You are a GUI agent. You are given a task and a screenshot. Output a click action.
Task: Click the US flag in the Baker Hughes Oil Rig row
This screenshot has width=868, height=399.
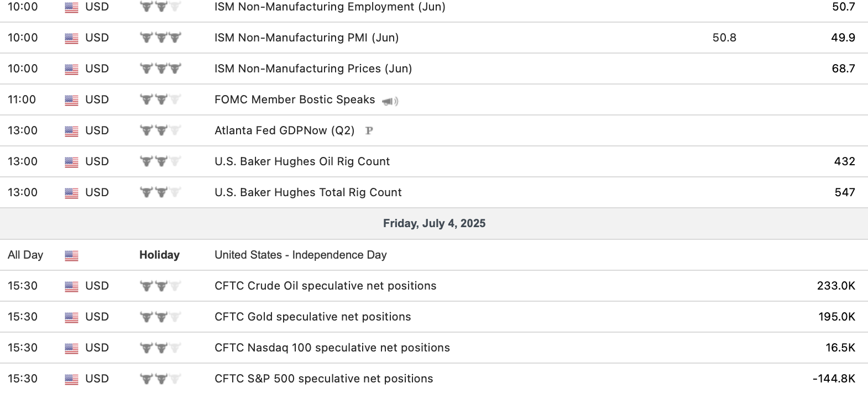(x=71, y=162)
